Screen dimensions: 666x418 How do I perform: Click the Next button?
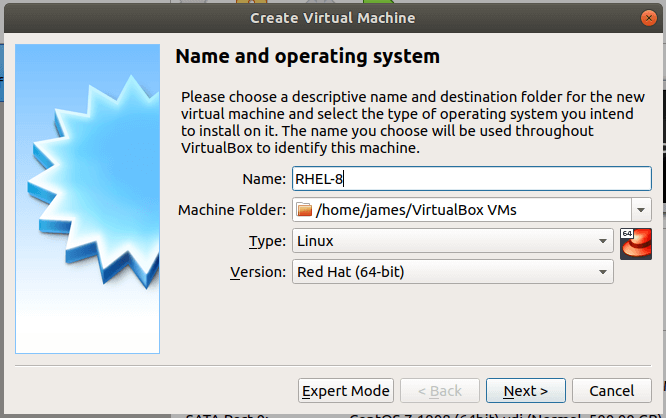pos(526,391)
